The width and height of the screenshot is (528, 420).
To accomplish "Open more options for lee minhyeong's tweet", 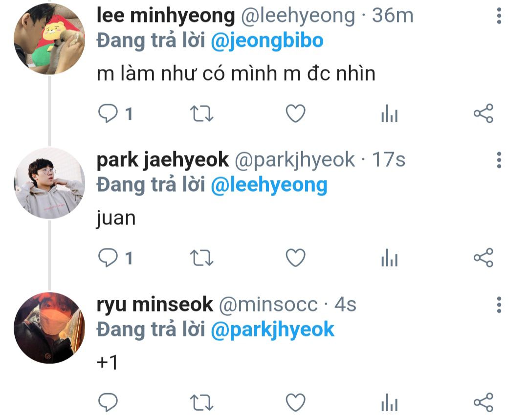I will point(499,16).
